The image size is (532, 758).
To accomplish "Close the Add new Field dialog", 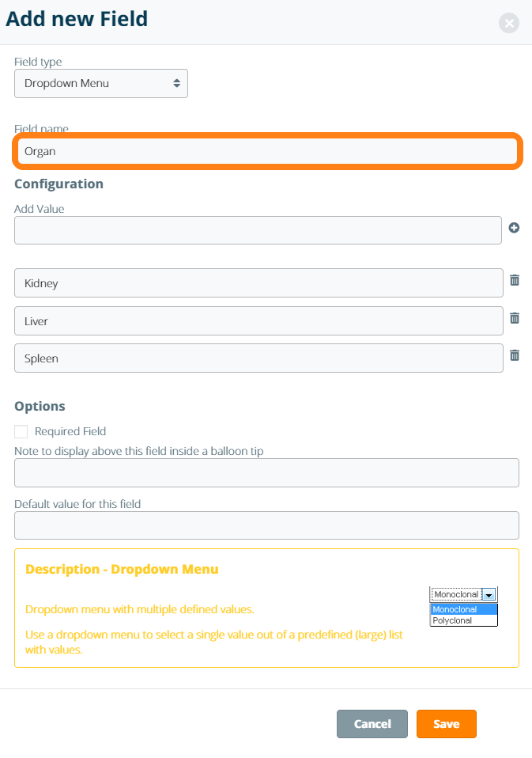I will tap(509, 23).
